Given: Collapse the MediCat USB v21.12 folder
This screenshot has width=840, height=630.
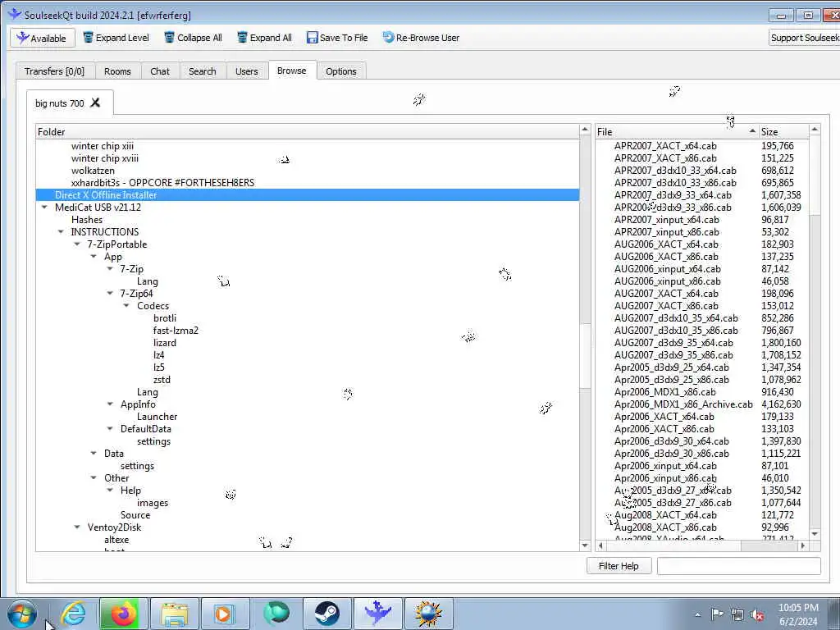Looking at the screenshot, I should click(44, 208).
